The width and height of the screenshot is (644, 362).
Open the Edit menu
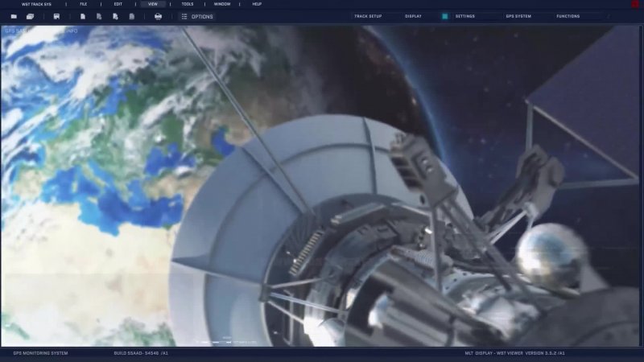118,4
